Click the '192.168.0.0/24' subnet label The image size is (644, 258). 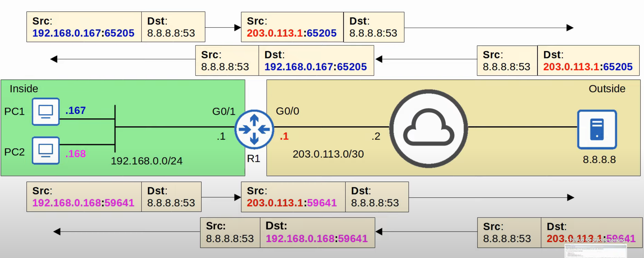tap(147, 161)
